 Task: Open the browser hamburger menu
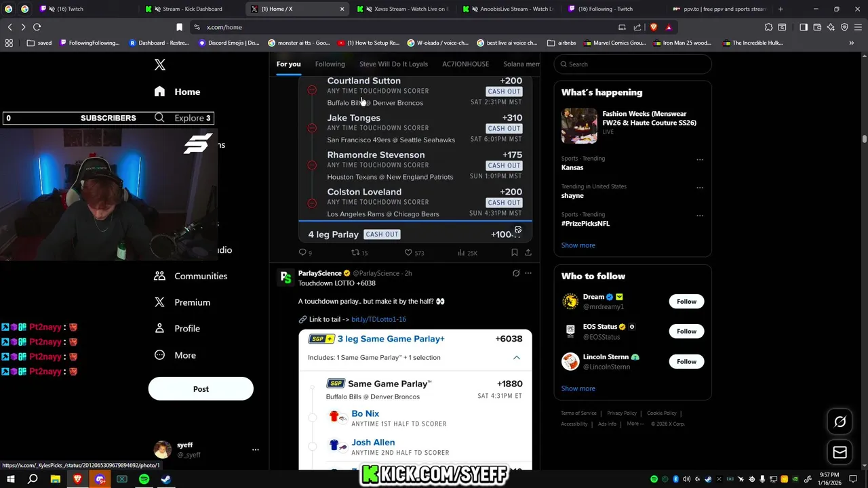(859, 27)
